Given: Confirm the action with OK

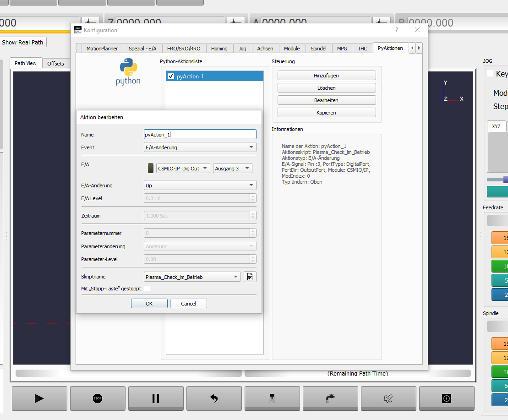Looking at the screenshot, I should (149, 303).
